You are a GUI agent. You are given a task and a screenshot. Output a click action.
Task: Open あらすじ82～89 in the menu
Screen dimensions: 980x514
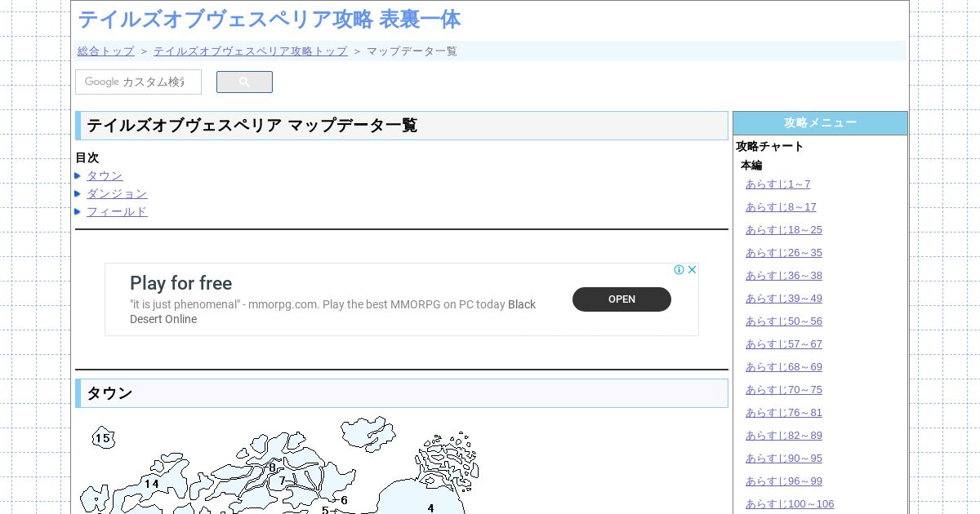[784, 436]
